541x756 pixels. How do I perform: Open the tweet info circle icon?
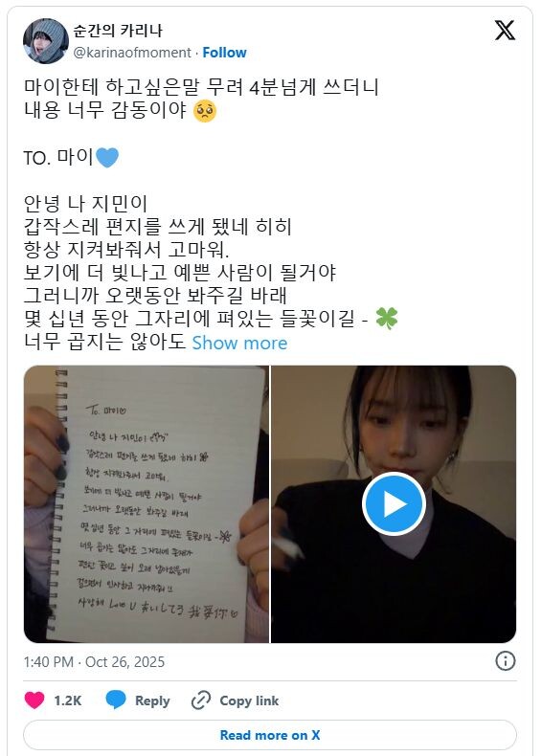coord(506,661)
